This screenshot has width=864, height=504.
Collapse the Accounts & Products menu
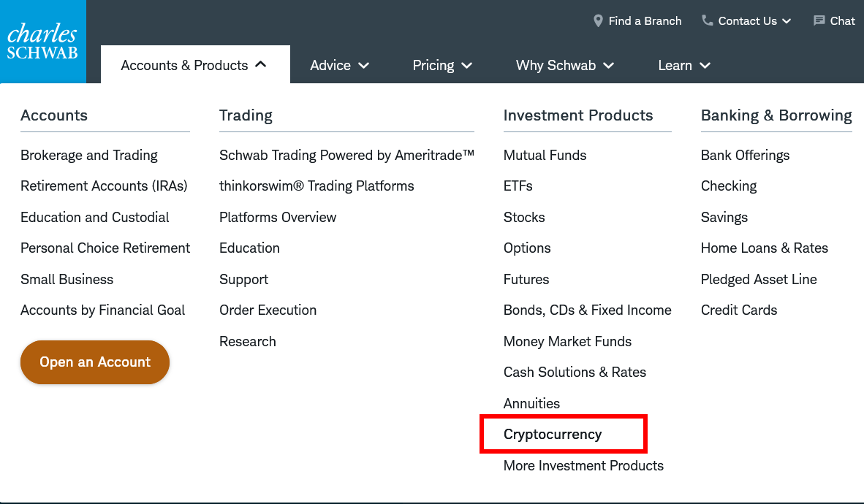click(194, 66)
